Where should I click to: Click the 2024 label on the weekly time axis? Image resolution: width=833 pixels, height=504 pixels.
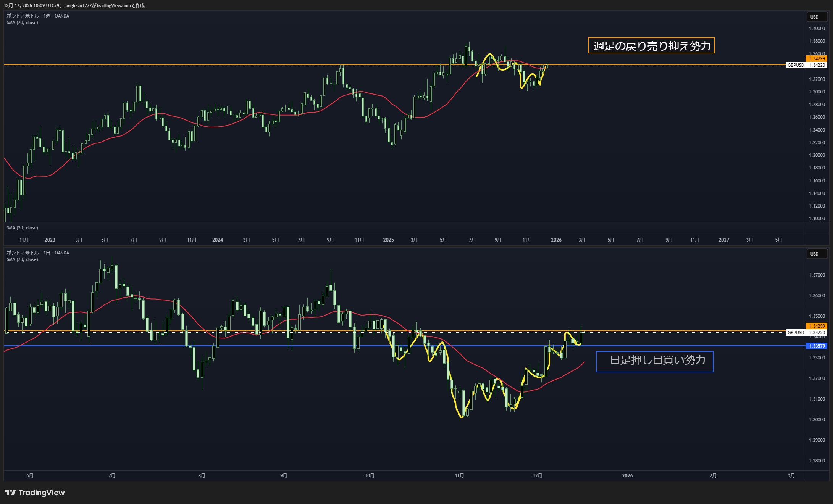click(x=218, y=240)
